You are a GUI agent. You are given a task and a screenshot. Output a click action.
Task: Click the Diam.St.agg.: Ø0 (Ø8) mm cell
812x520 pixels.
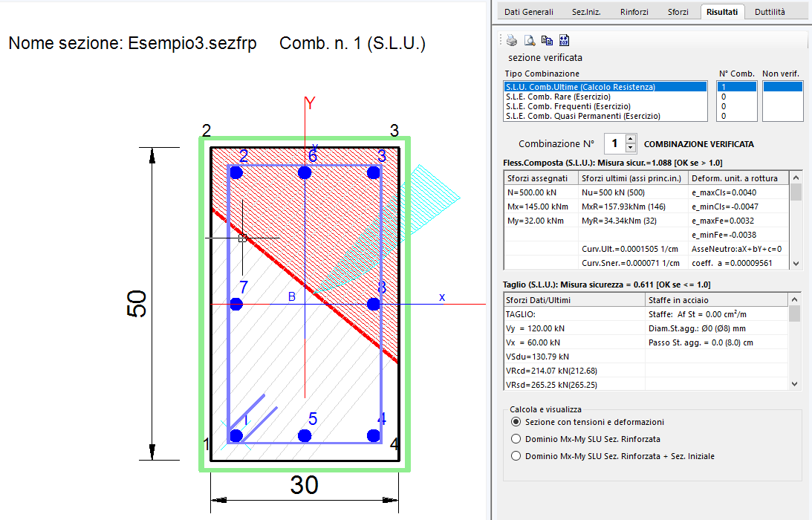pyautogui.click(x=717, y=328)
